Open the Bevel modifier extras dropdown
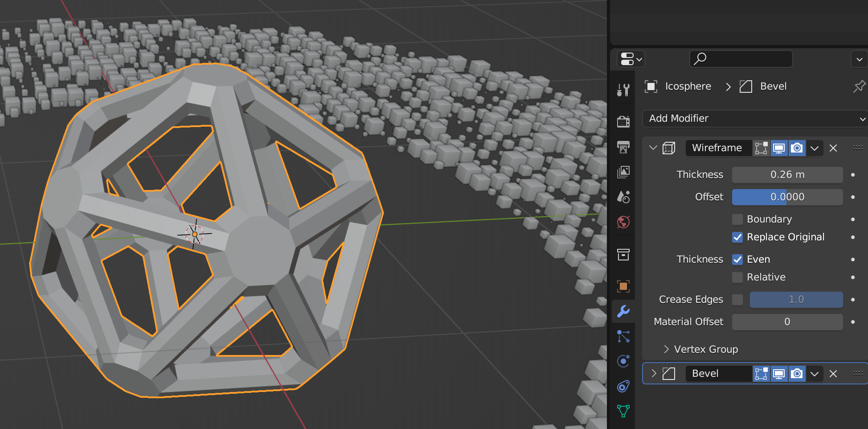 815,374
